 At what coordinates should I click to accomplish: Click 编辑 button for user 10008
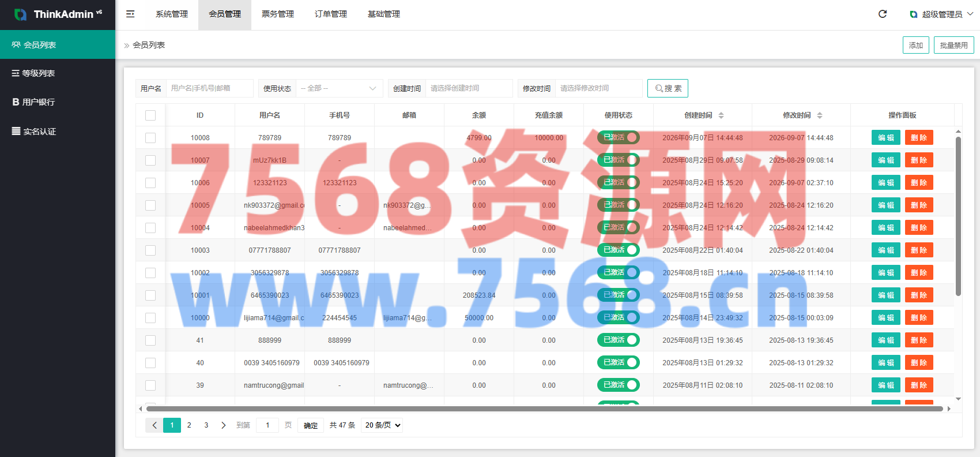(x=886, y=138)
